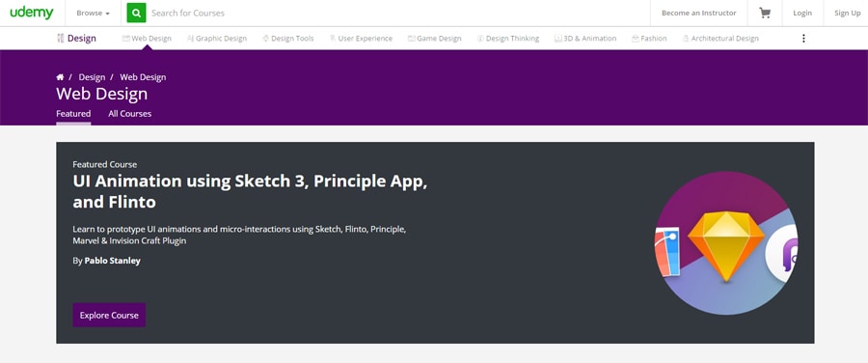This screenshot has width=868, height=363.
Task: Click the green search magnifier button
Action: point(136,13)
